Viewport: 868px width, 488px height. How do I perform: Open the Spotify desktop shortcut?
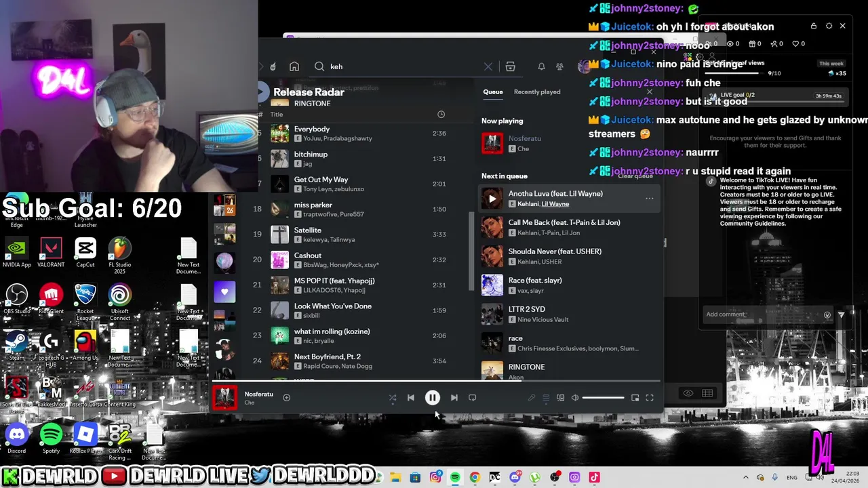coord(52,437)
